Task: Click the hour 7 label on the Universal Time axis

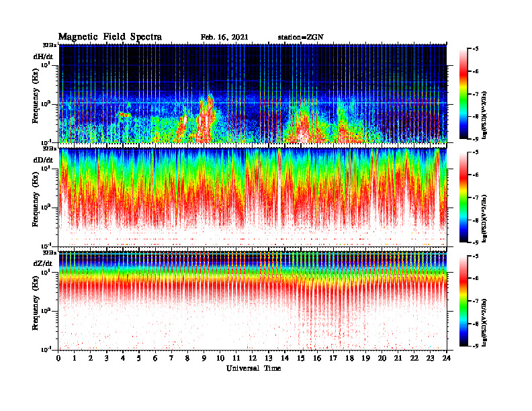Action: 171,359
